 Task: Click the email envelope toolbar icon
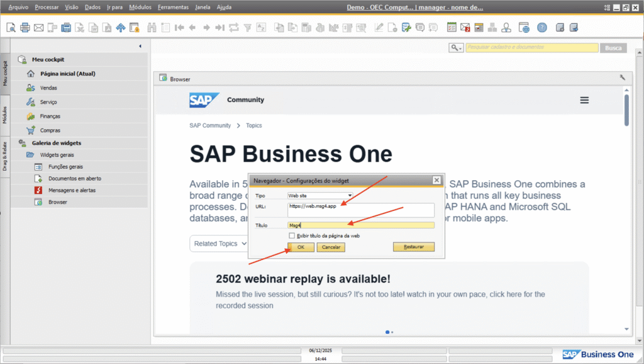click(x=38, y=28)
